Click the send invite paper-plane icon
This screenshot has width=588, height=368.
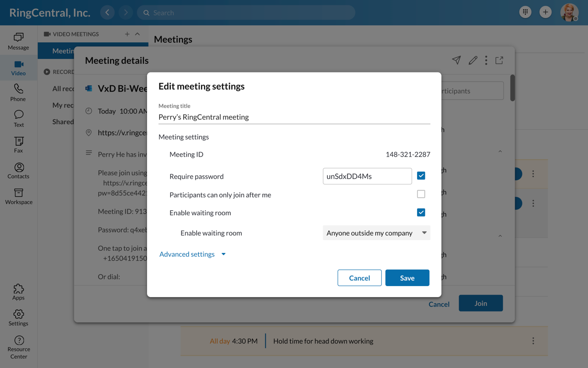point(456,60)
